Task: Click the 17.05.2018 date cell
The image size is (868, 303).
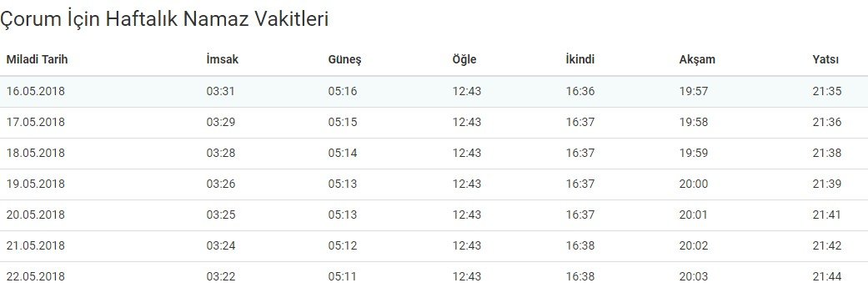Action: (x=35, y=122)
